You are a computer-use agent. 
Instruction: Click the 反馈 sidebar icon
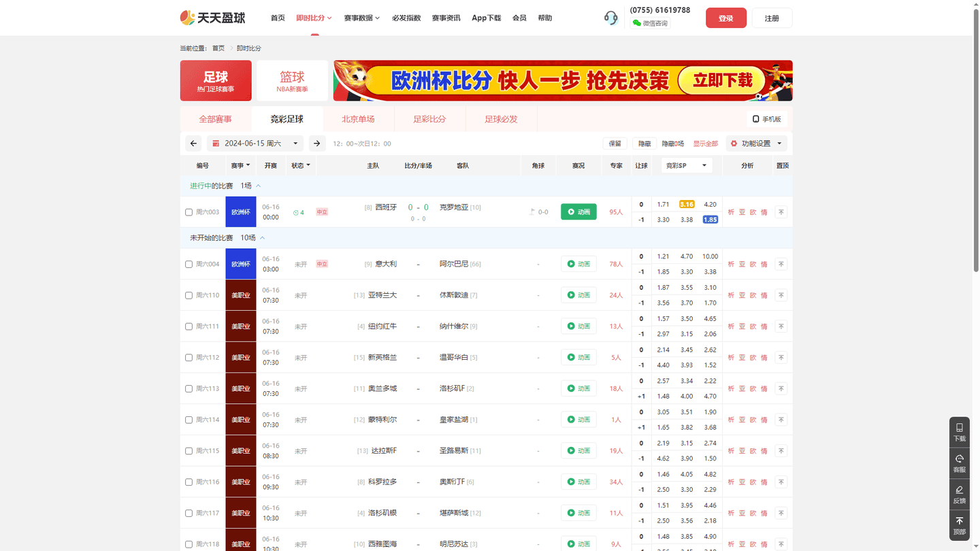click(x=960, y=495)
